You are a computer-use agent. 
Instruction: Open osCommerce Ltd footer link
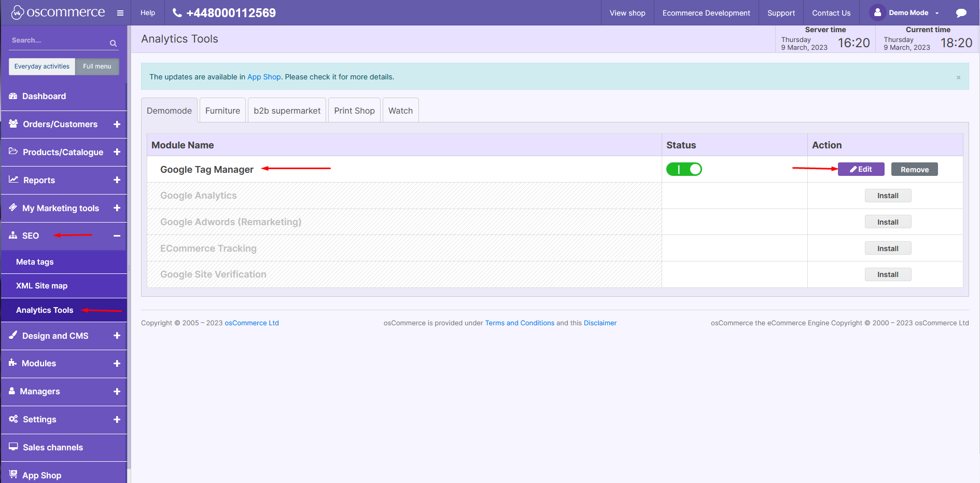point(251,323)
